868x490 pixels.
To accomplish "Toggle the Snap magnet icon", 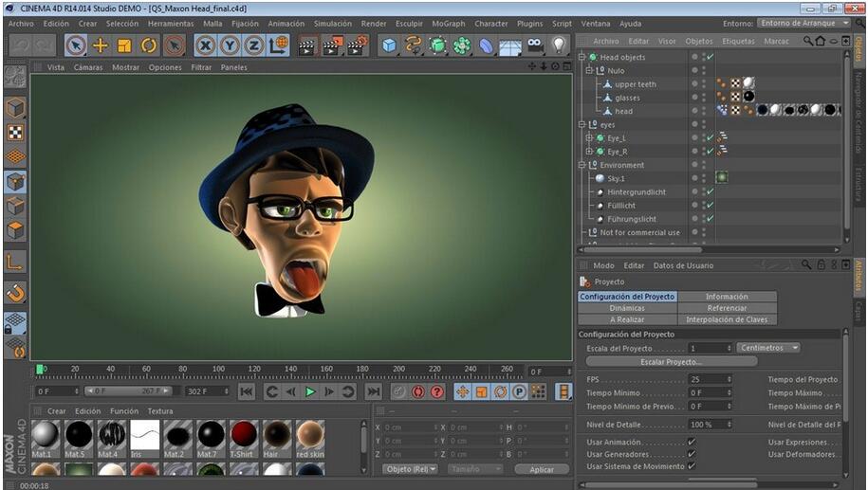I will pyautogui.click(x=15, y=293).
